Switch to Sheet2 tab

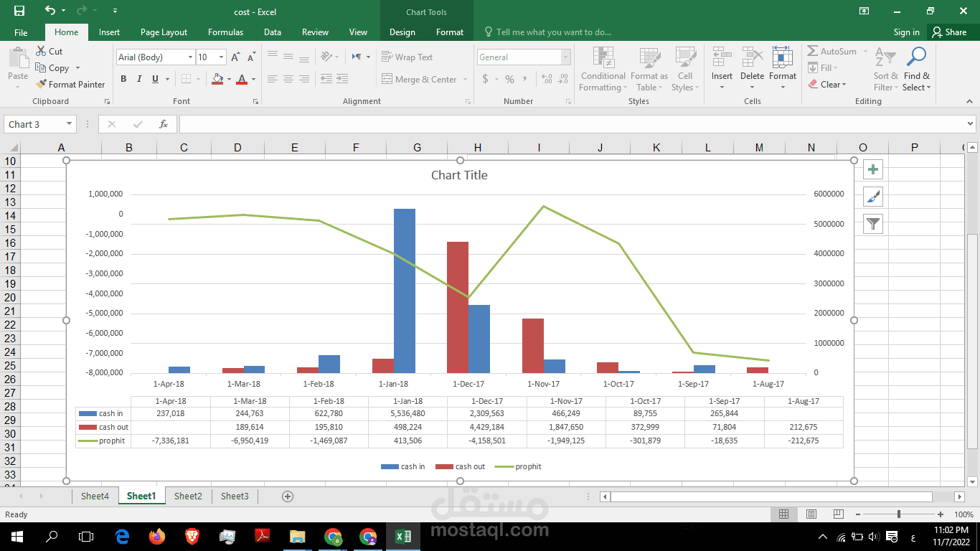coord(188,496)
